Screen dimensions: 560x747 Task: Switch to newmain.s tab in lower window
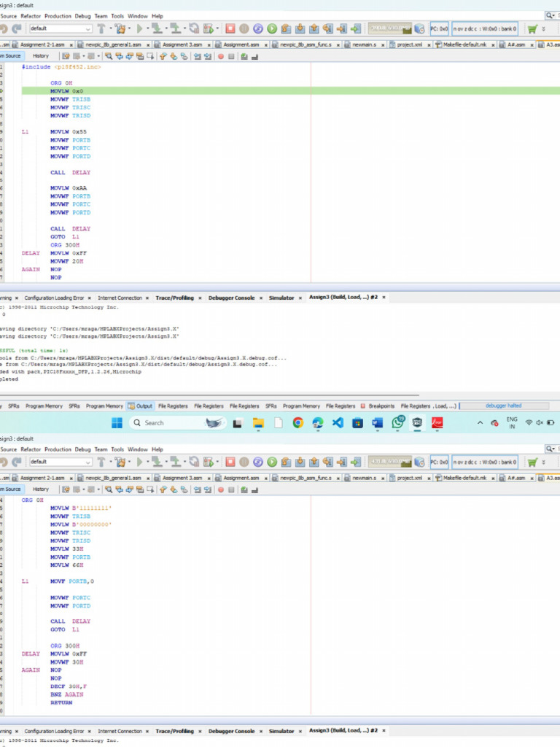tap(364, 478)
